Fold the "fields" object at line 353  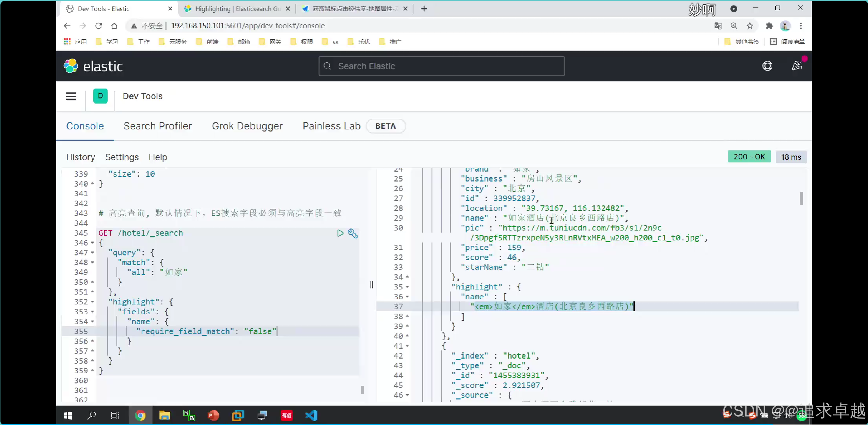(92, 312)
